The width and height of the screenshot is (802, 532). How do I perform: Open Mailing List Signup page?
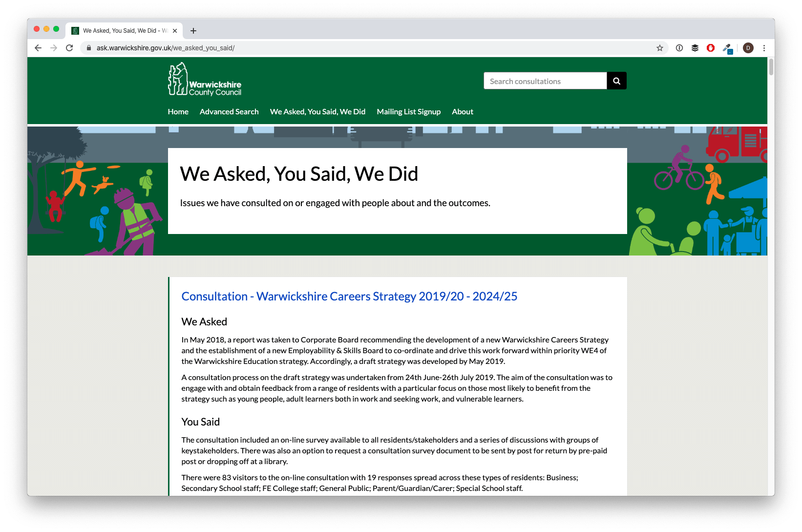coord(409,112)
